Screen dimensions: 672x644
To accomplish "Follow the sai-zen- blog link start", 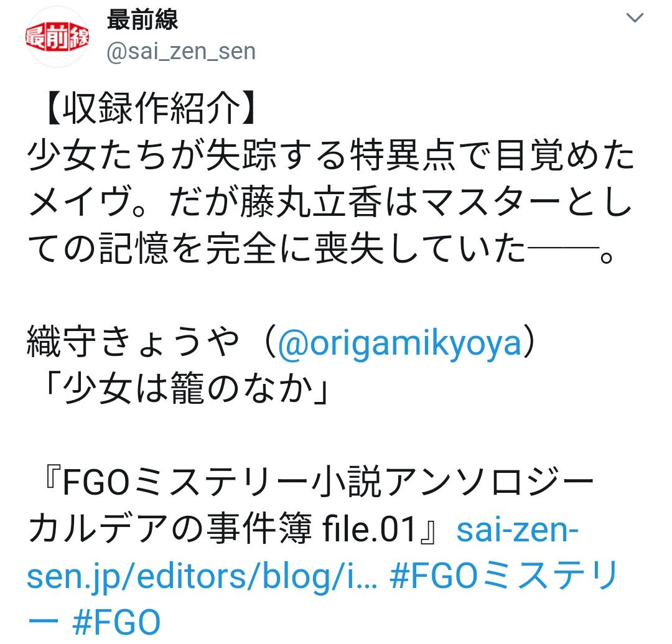I will (x=517, y=530).
